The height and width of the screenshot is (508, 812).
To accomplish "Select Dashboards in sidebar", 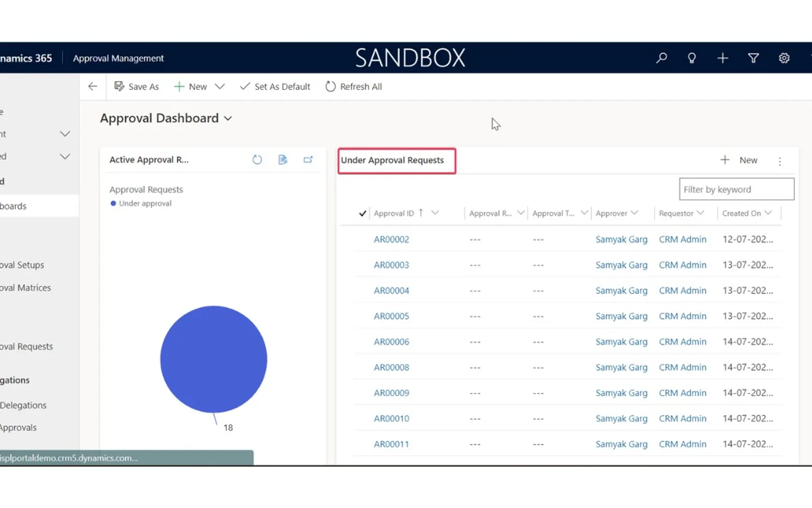I will [x=39, y=206].
